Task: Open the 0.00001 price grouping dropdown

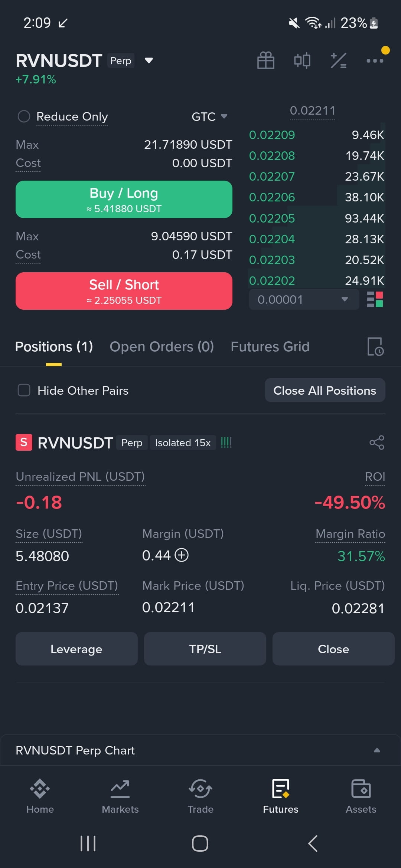Action: (x=304, y=299)
